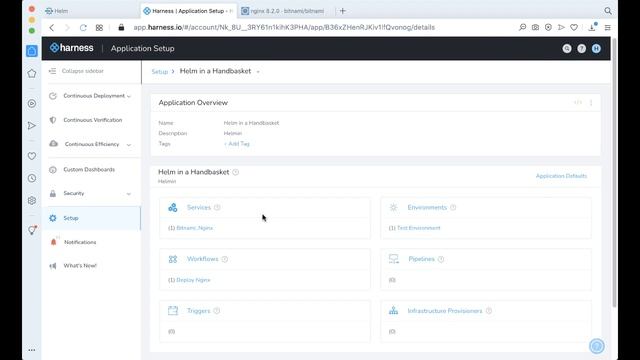
Task: Open the Workflows section
Action: (x=202, y=259)
